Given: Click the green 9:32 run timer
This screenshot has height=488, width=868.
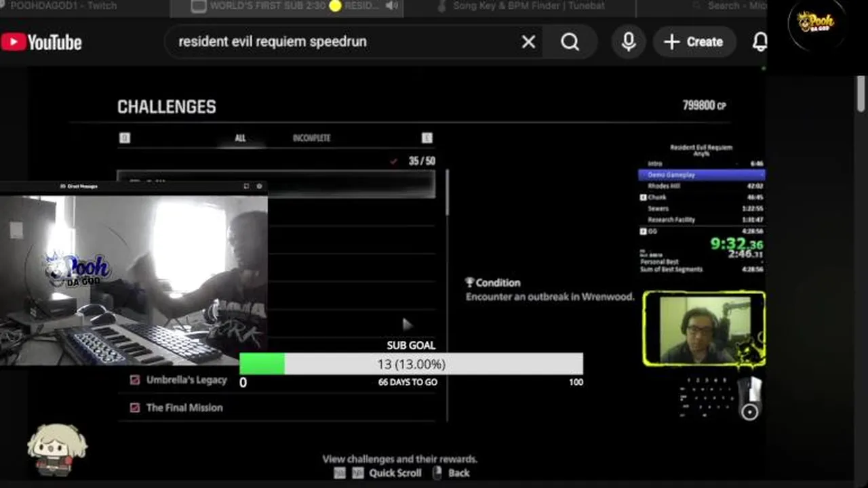Looking at the screenshot, I should click(x=737, y=244).
